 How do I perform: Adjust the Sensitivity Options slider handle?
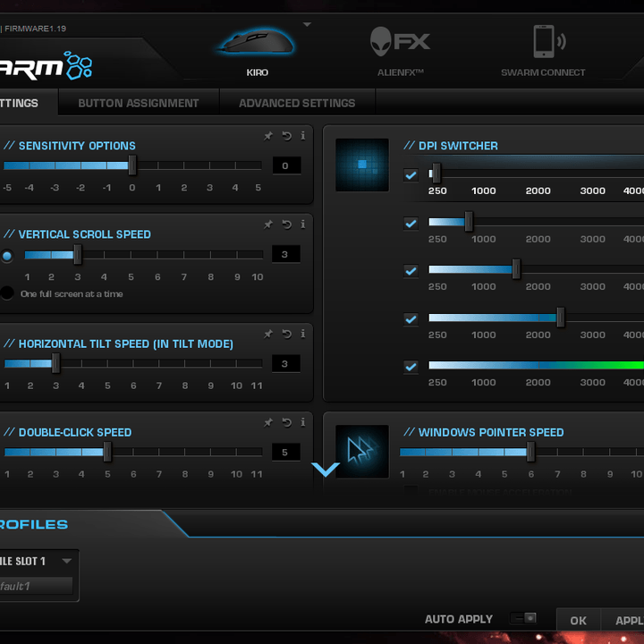click(x=132, y=165)
